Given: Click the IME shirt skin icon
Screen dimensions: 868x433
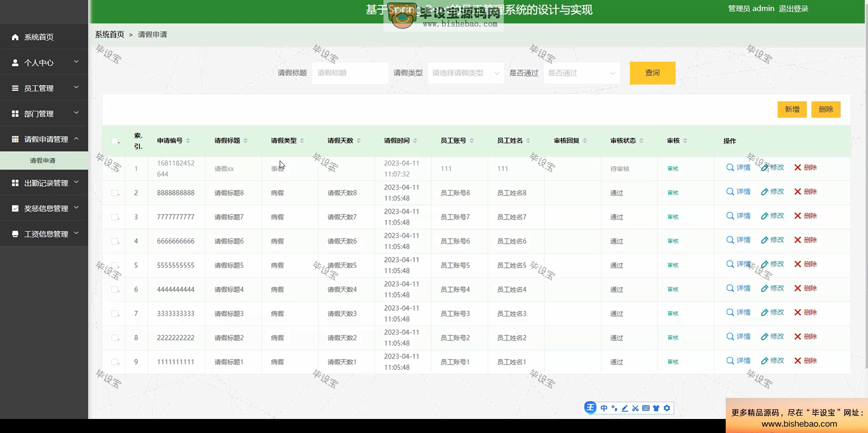Looking at the screenshot, I should click(656, 408).
